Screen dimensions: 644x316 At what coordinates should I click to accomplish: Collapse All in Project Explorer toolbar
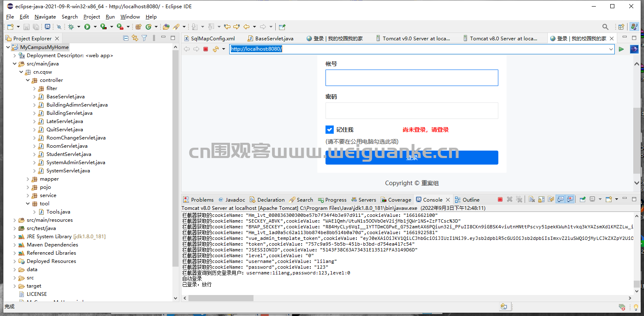point(126,38)
